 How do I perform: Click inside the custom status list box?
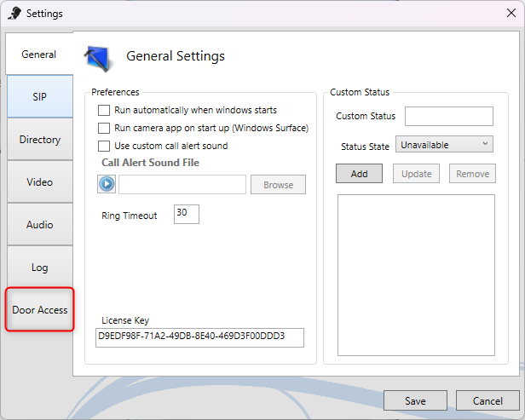[416, 275]
